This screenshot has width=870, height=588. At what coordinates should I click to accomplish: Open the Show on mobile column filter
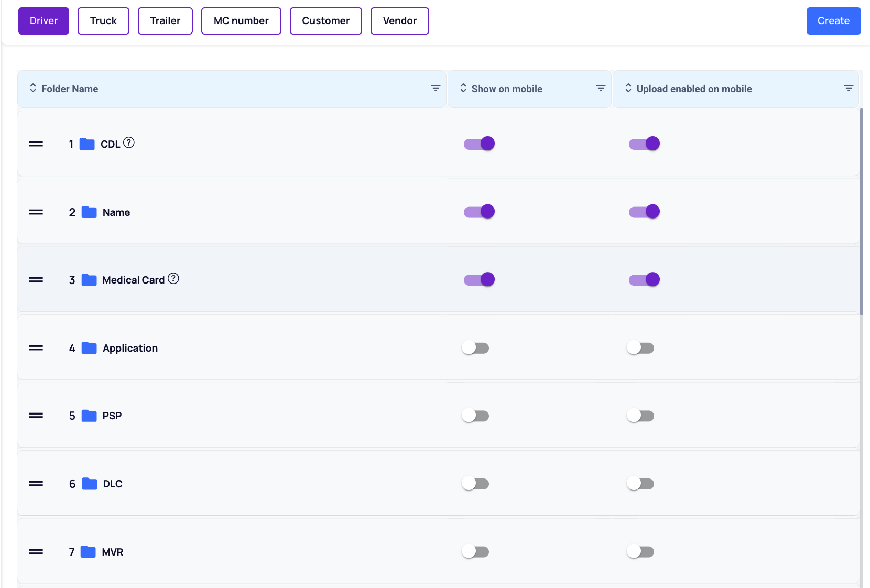tap(601, 88)
